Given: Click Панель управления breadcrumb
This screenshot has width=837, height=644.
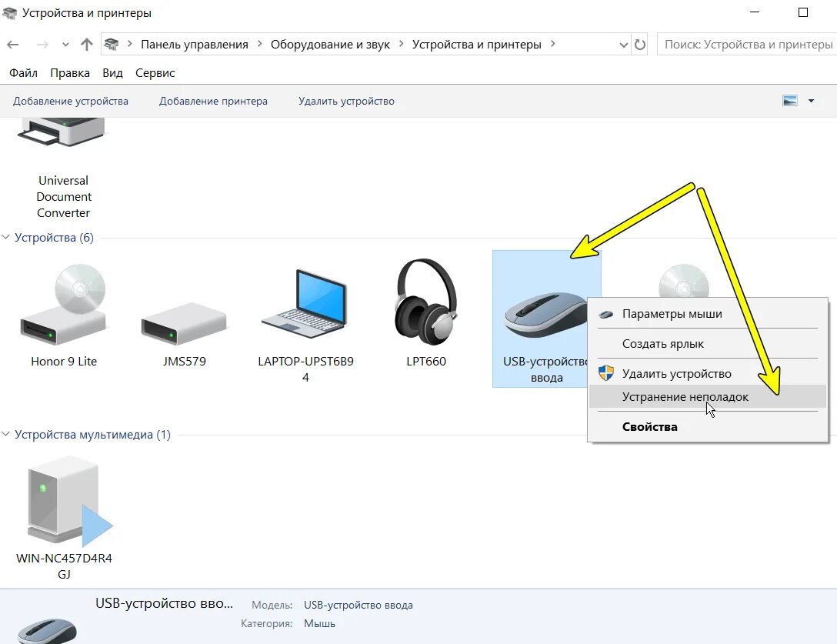Looking at the screenshot, I should (x=195, y=45).
